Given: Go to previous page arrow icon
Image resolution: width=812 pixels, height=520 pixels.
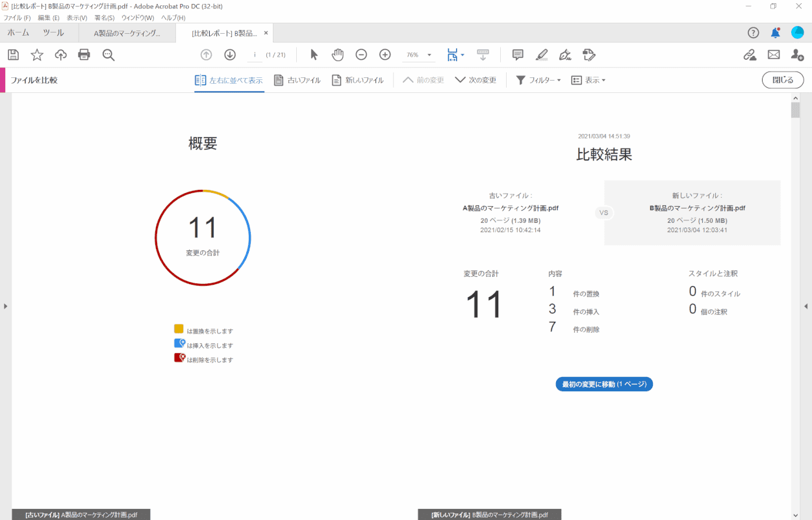Looking at the screenshot, I should coord(206,55).
